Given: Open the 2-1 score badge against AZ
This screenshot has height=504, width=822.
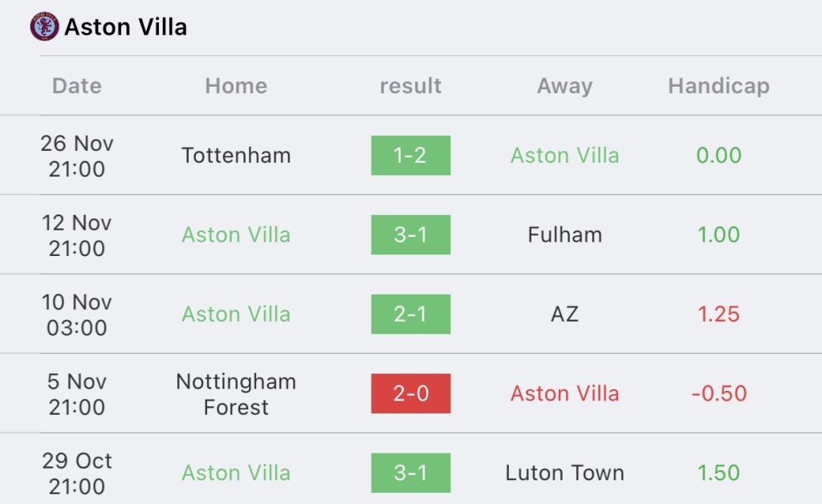Looking at the screenshot, I should point(410,315).
